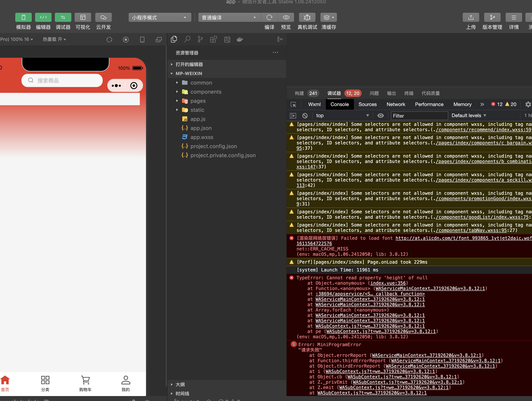
Task: Open the 热重载 开 hot reload dropdown
Action: coord(54,39)
